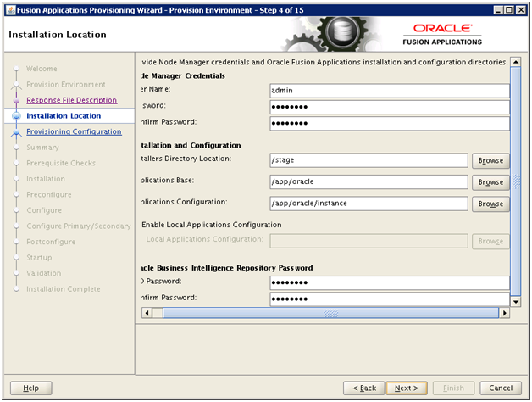Click the vertical scrollbar down arrow
The width and height of the screenshot is (532, 402).
[515, 301]
